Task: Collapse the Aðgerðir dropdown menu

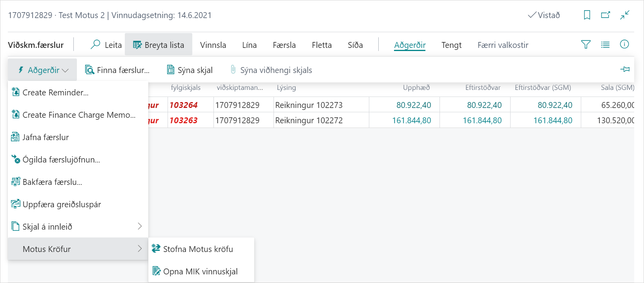Action: pos(43,70)
